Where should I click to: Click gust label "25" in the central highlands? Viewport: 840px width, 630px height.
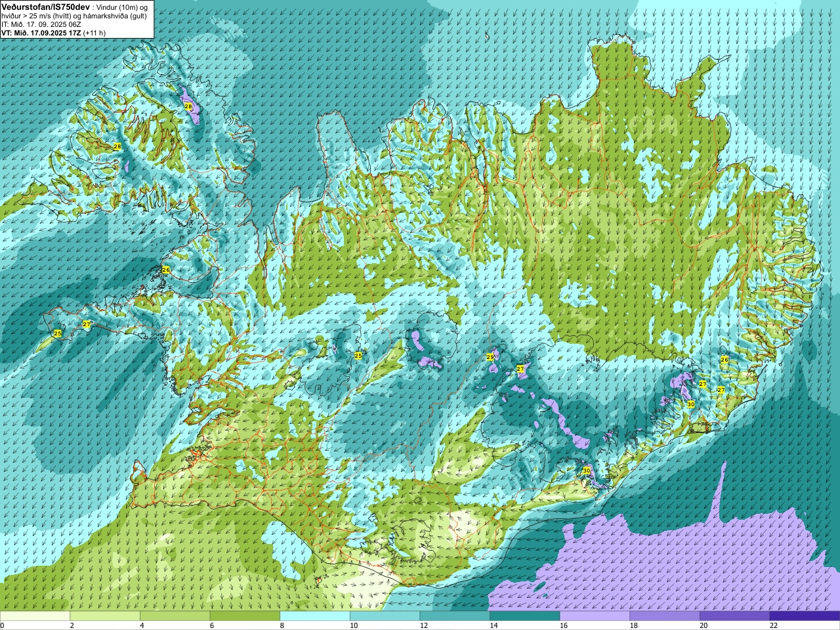pos(358,356)
